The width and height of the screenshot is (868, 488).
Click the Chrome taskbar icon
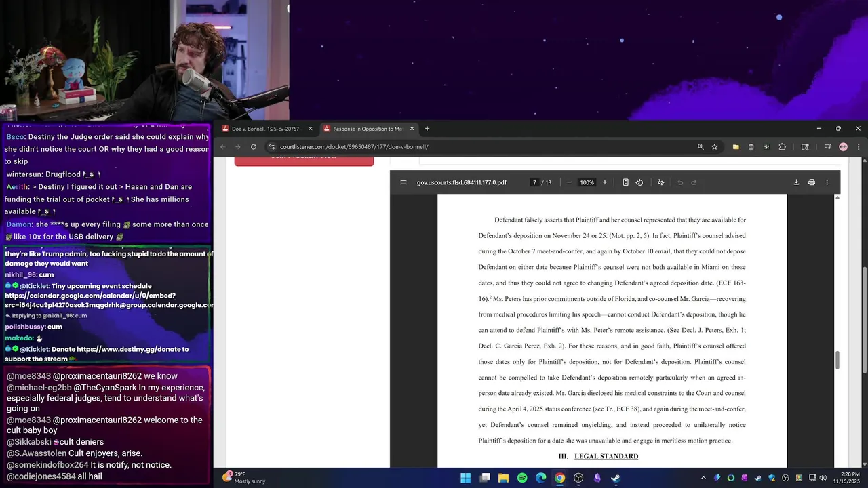coord(559,478)
